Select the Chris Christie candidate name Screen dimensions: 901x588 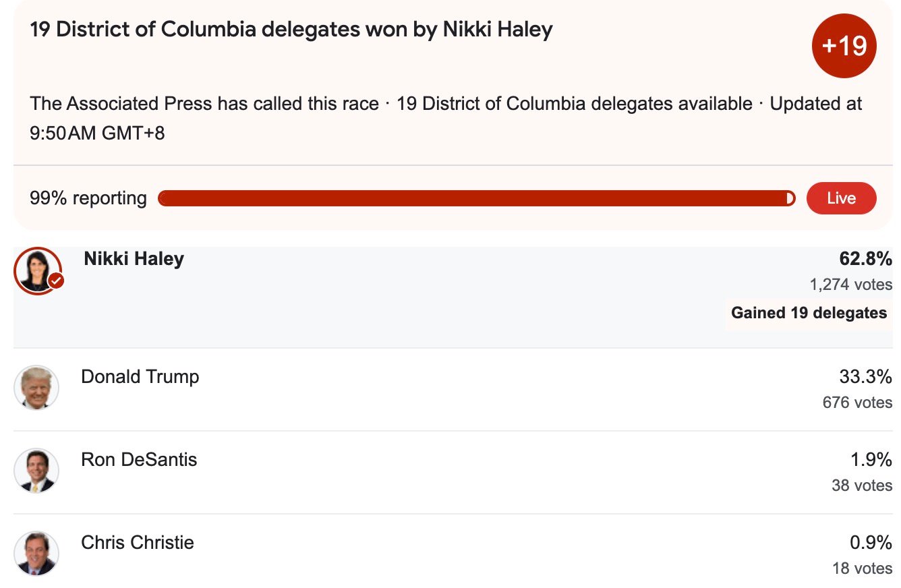click(138, 543)
